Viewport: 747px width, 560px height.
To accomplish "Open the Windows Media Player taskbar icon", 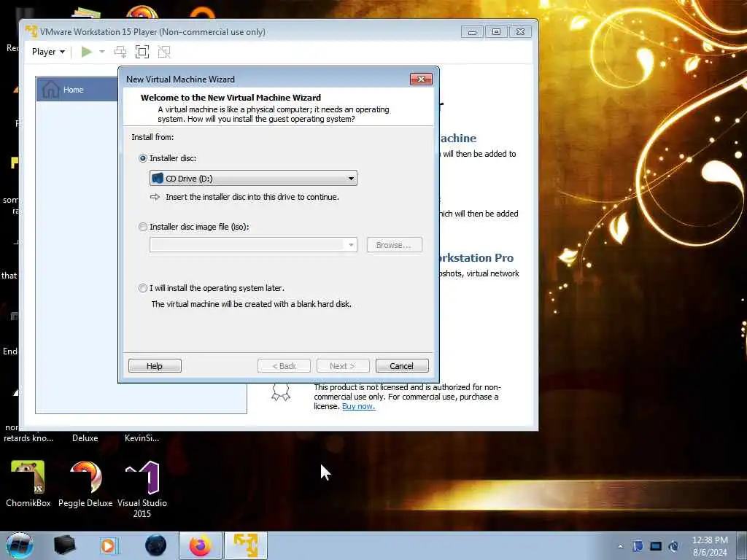I will pos(109,545).
